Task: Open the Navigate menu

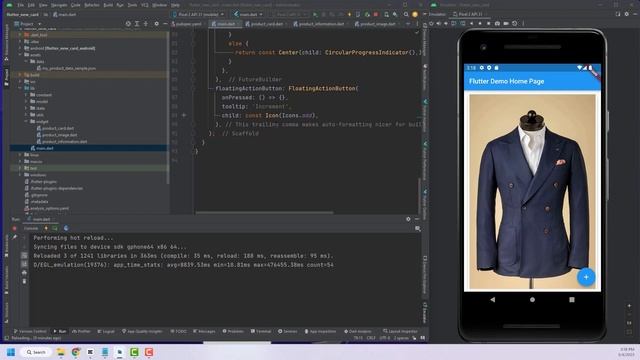Action: pyautogui.click(x=59, y=5)
